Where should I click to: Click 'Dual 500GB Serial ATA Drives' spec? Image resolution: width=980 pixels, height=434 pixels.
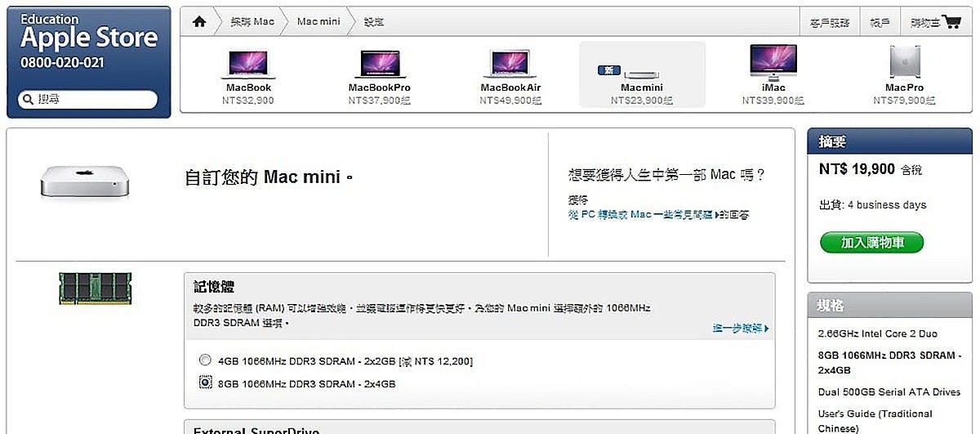(x=889, y=392)
